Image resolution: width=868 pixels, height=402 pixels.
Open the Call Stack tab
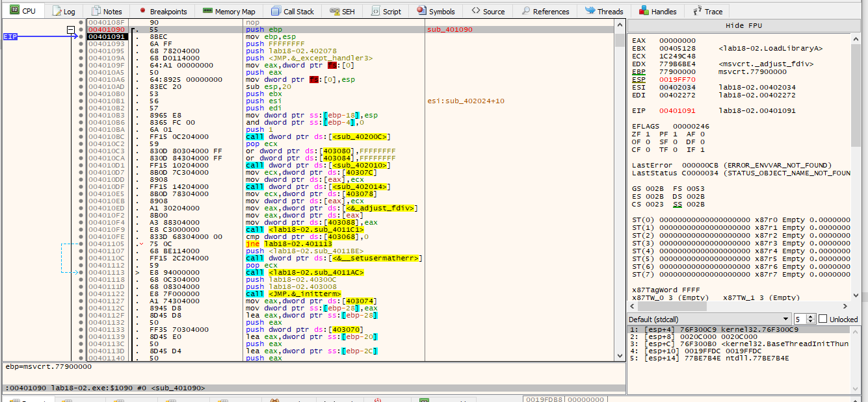point(293,11)
